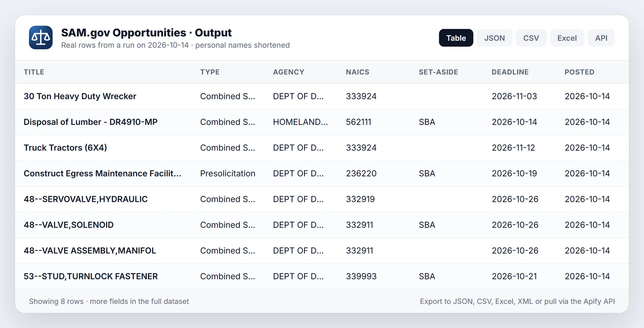Click the deadline 2026-11-03
The width and height of the screenshot is (644, 328).
click(514, 96)
